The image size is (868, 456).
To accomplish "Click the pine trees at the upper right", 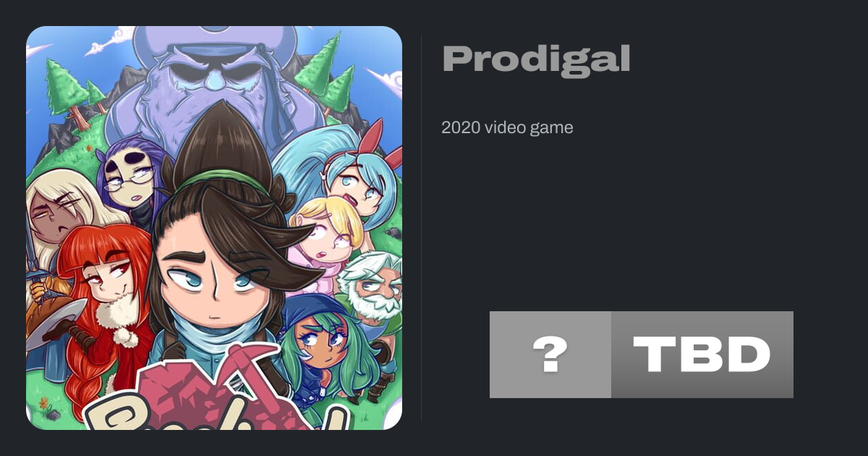I will [325, 72].
